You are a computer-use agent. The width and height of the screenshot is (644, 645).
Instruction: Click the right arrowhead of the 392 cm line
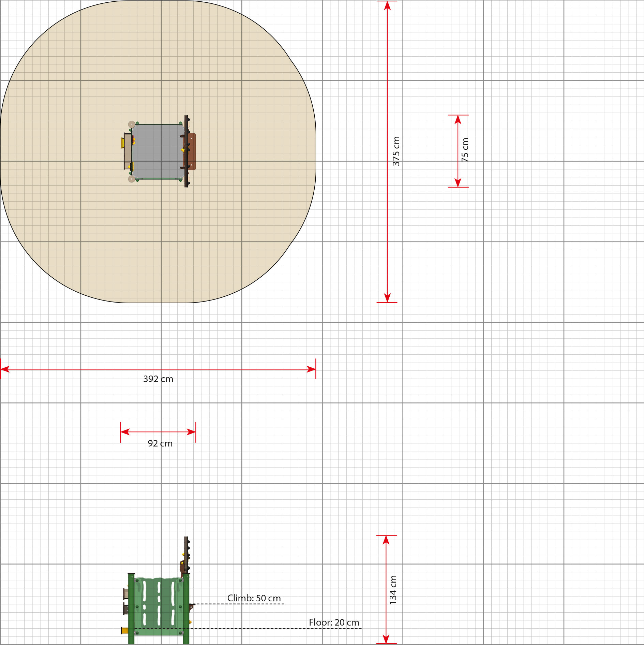pyautogui.click(x=311, y=369)
